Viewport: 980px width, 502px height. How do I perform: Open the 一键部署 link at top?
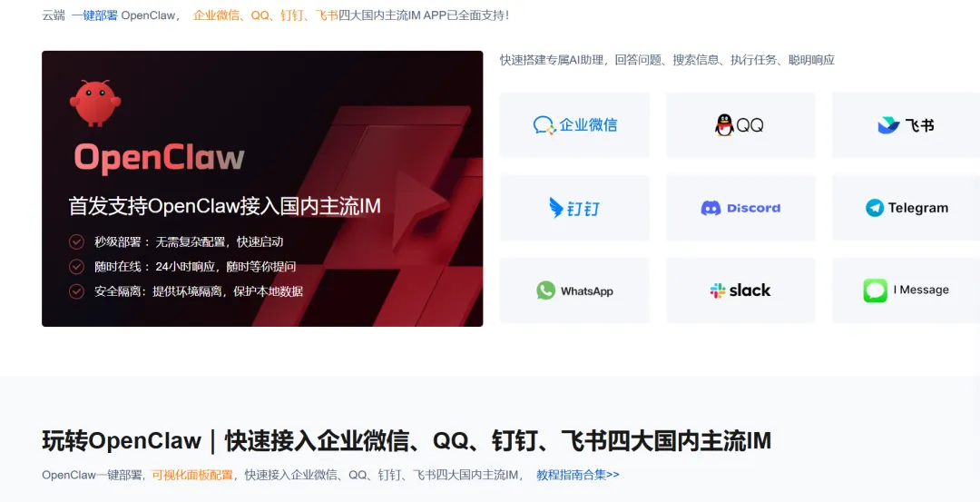pyautogui.click(x=94, y=15)
